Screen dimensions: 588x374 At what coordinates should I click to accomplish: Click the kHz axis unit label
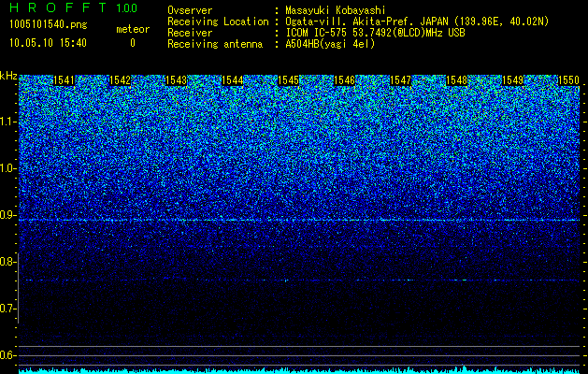8,76
